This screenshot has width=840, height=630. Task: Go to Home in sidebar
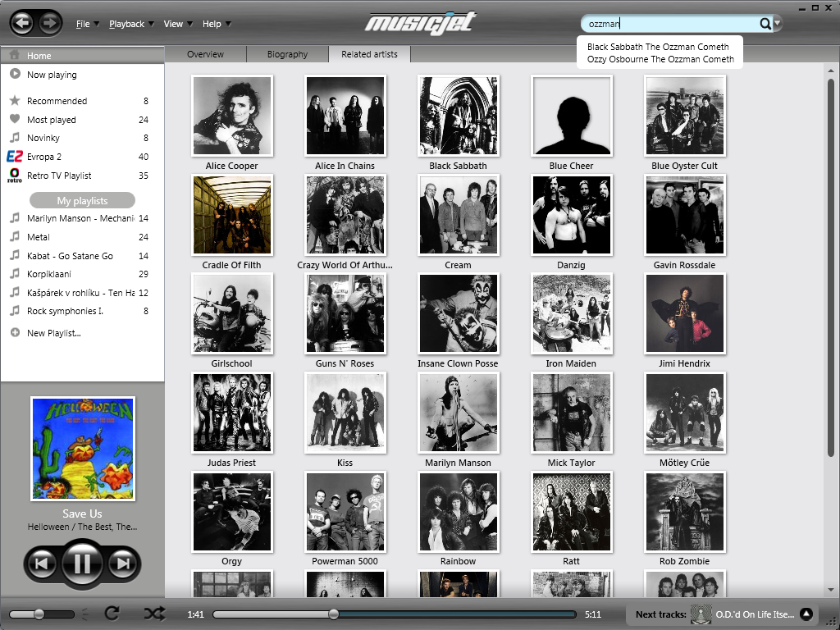pyautogui.click(x=83, y=56)
